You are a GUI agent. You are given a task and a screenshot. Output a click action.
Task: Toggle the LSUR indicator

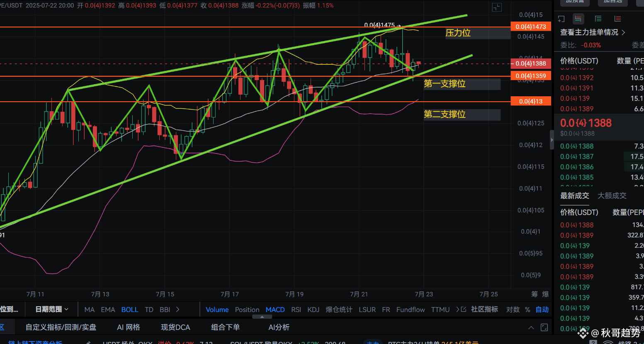click(367, 310)
